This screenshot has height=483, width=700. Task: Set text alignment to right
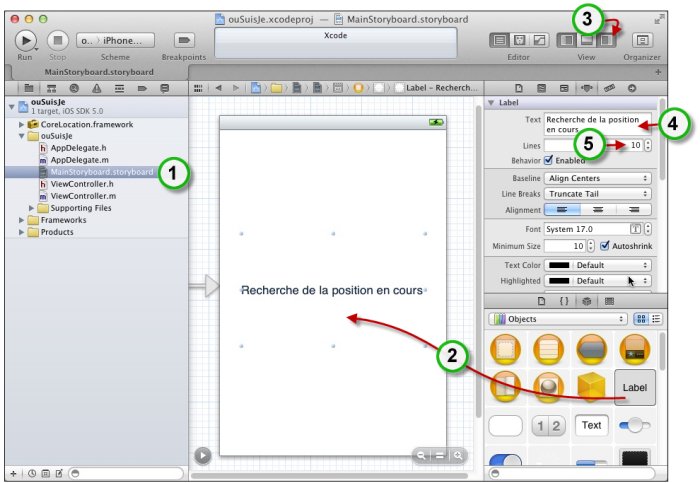(633, 209)
